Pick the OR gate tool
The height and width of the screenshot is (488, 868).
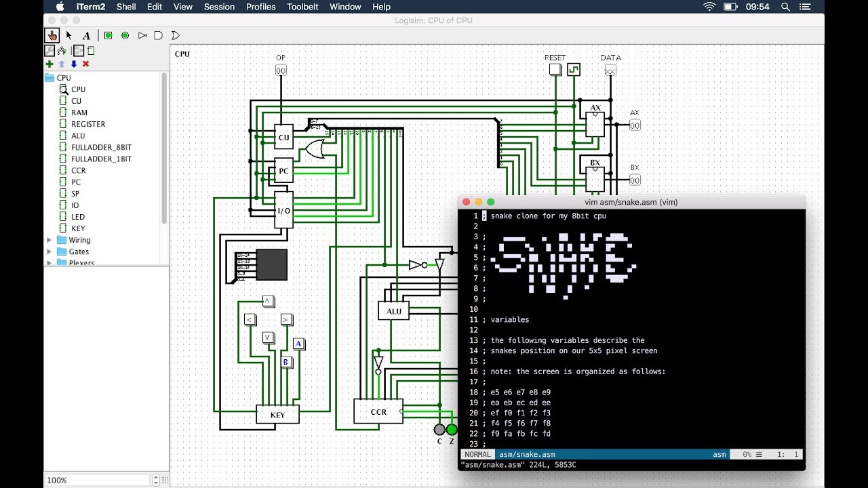[175, 35]
